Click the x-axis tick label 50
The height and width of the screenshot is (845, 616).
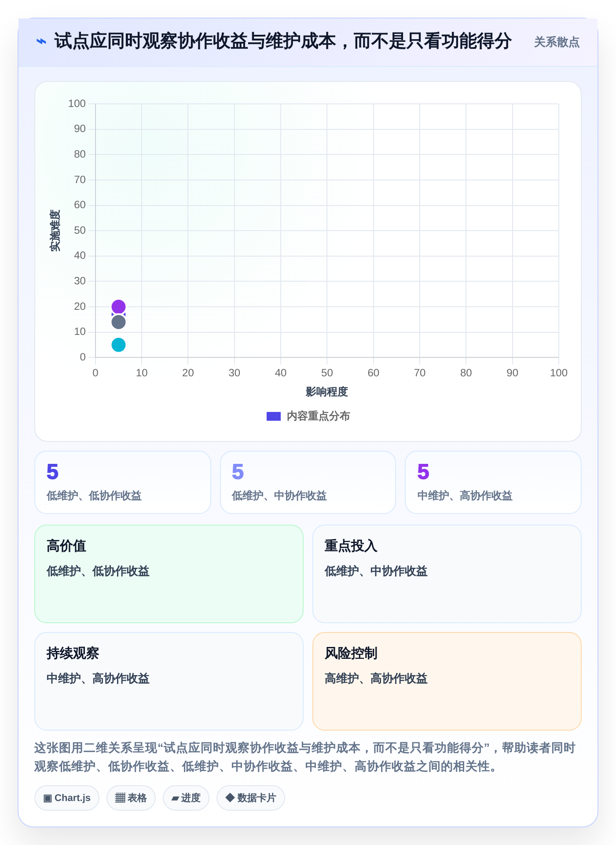(327, 373)
